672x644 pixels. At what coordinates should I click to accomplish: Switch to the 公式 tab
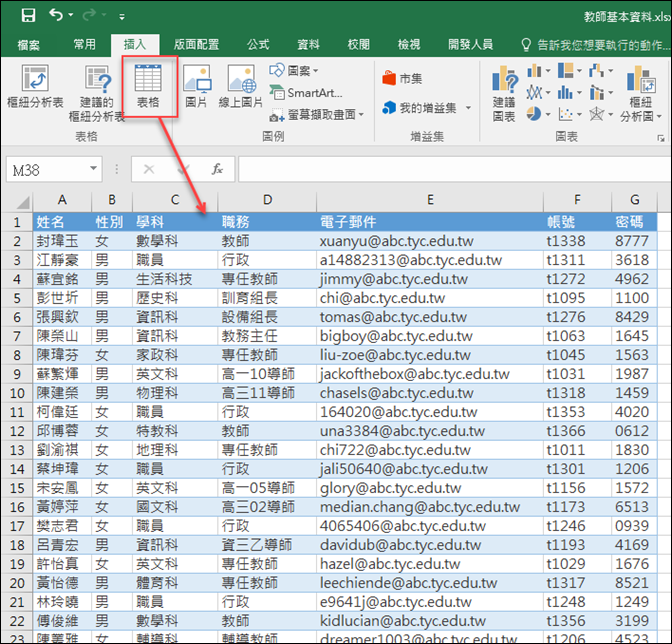click(258, 44)
